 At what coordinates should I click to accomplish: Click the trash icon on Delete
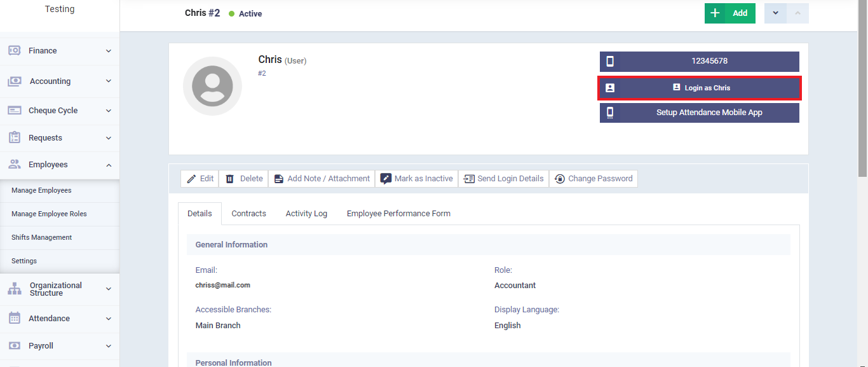pyautogui.click(x=229, y=179)
